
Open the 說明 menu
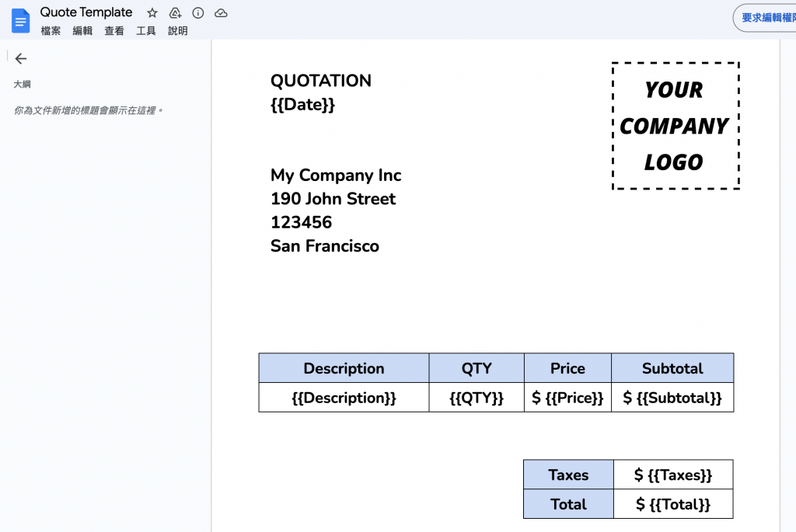178,31
